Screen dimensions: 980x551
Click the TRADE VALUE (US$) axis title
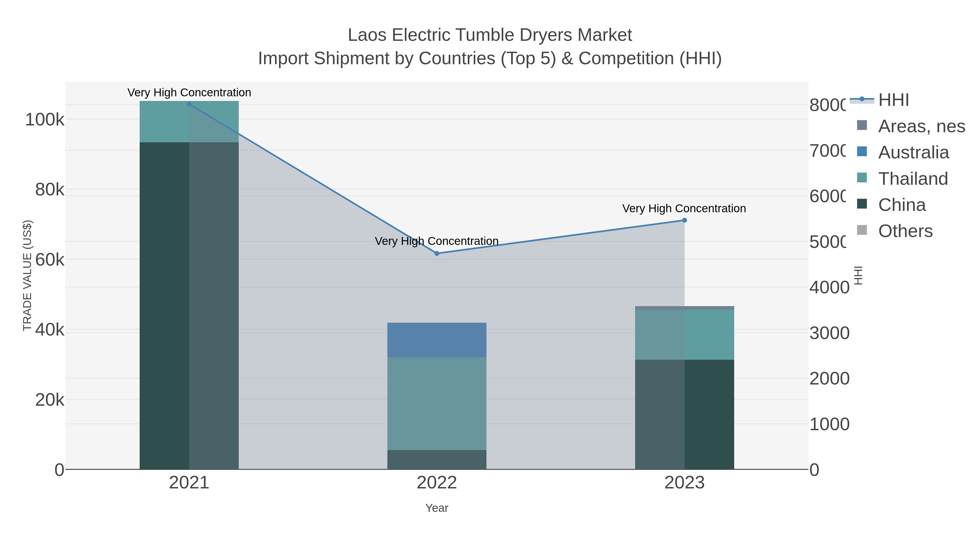point(27,275)
